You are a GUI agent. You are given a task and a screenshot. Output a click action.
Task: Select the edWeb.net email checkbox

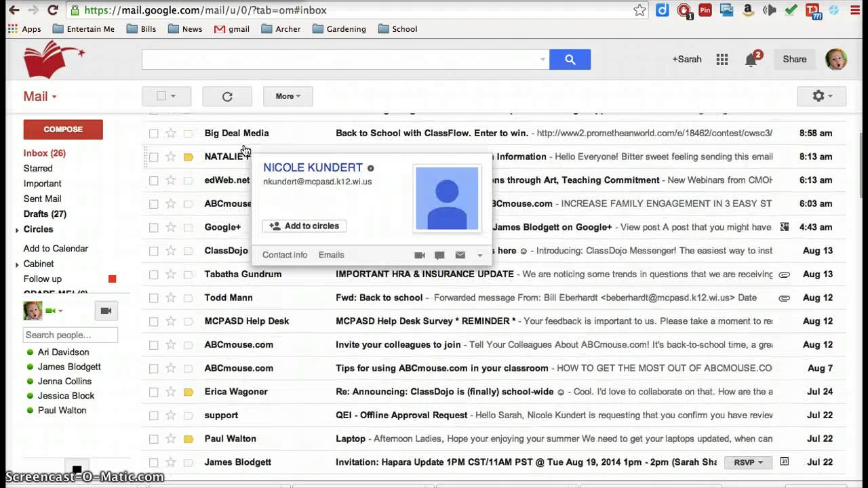pyautogui.click(x=153, y=180)
